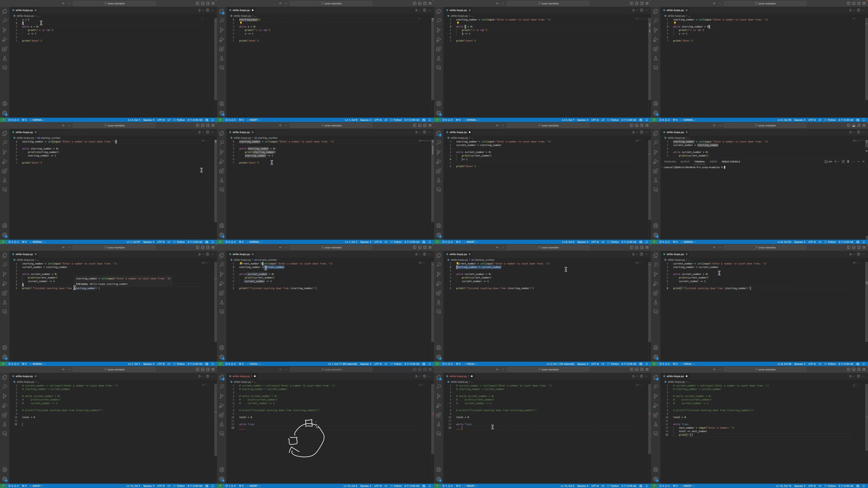Maximize terminal panel with the up chevron
Viewport: 868px width, 488px height.
coord(859,162)
